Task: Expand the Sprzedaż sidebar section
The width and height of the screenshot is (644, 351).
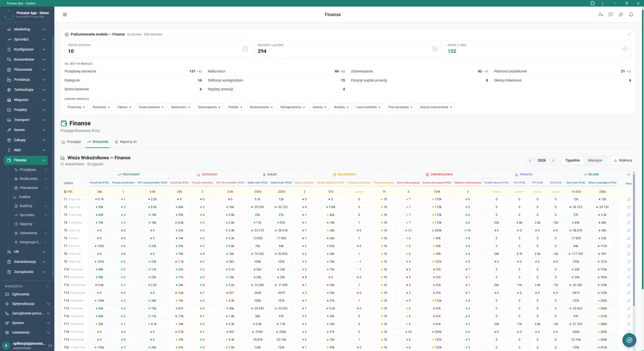Action: click(27, 39)
